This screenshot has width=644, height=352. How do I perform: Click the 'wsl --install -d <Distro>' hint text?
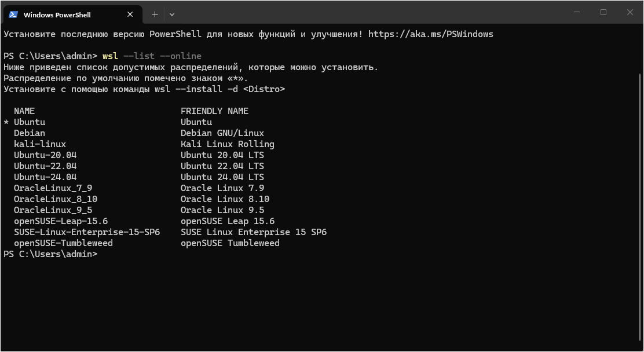click(219, 89)
